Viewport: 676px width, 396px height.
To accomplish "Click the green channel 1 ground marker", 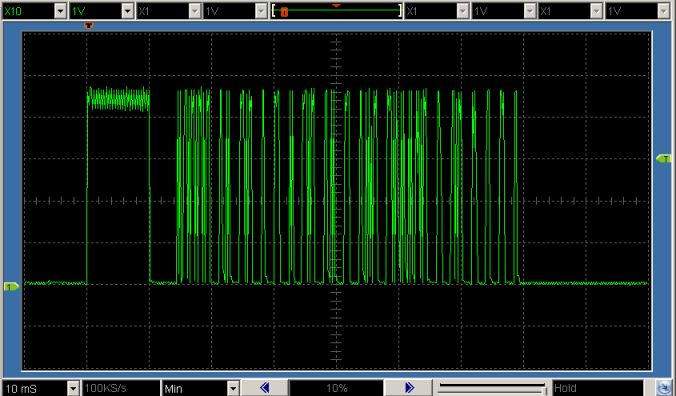I will pos(12,287).
